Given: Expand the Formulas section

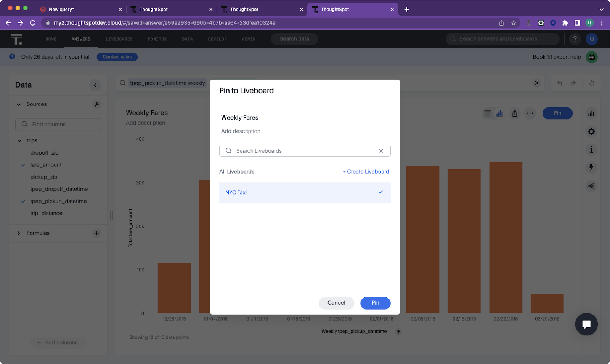Looking at the screenshot, I should pos(19,233).
